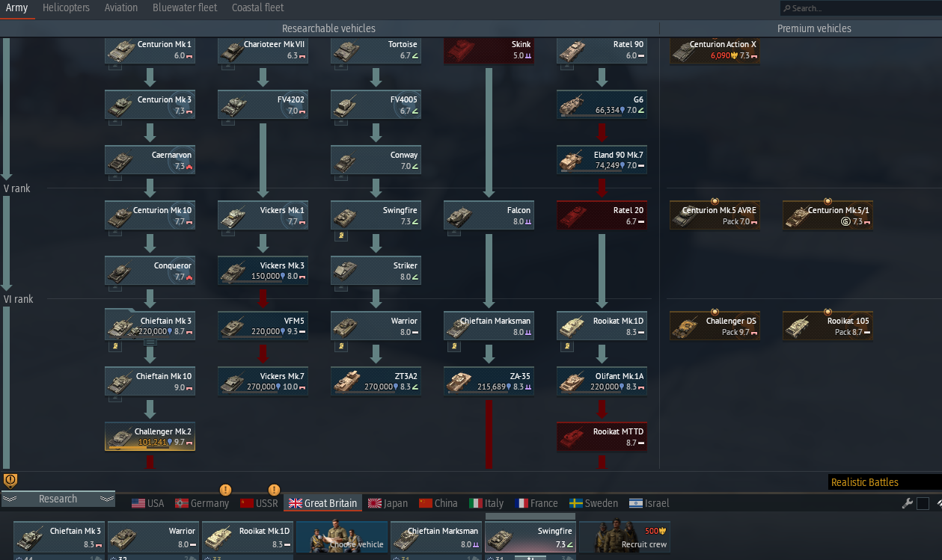Choose the Tortoise tank destroyer
Image resolution: width=942 pixels, height=560 pixels.
(376, 50)
